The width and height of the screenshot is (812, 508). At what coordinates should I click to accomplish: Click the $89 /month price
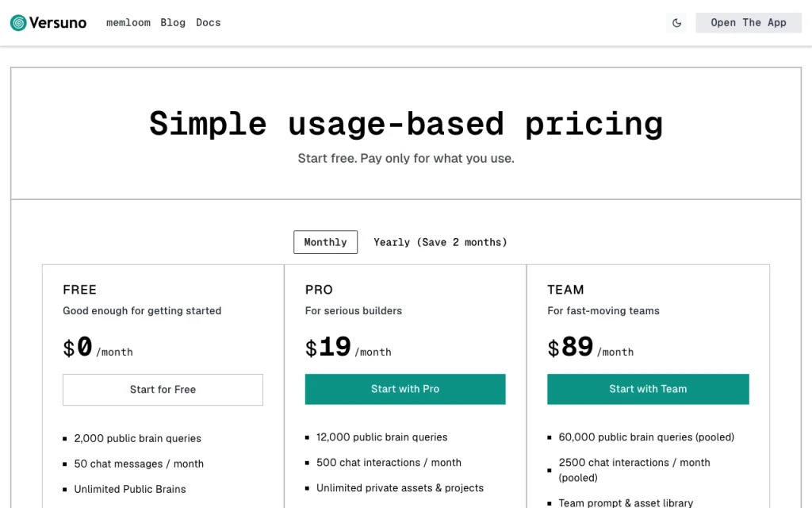tap(590, 348)
